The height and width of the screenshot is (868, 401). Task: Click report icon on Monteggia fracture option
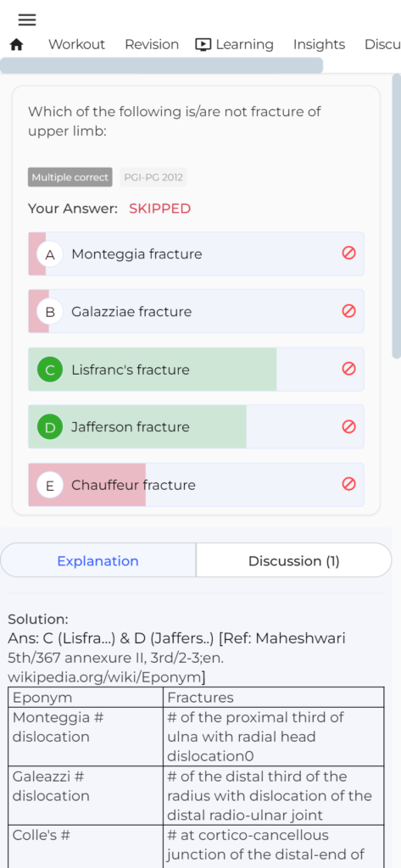(348, 253)
